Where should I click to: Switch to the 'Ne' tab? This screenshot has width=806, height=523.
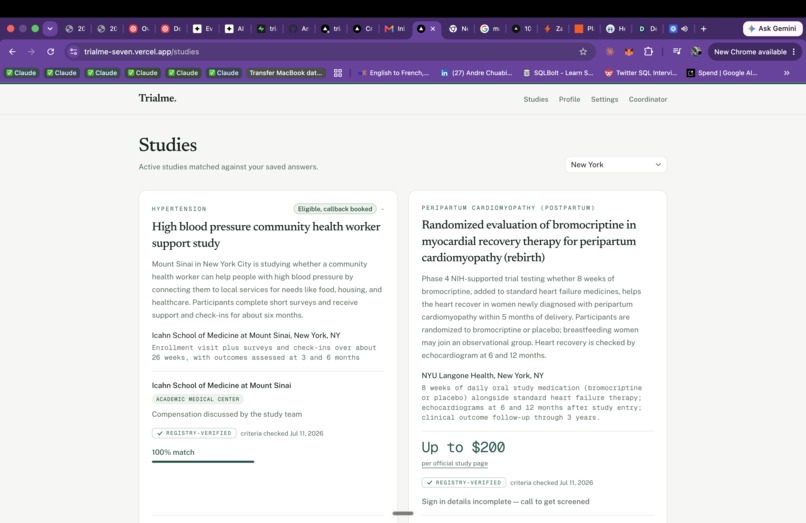[459, 29]
